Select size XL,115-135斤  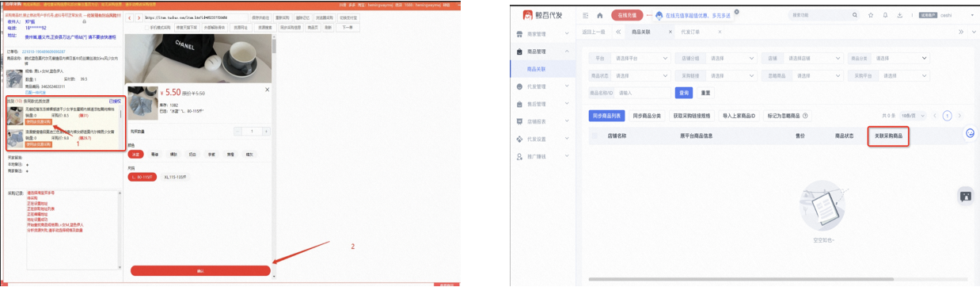tap(175, 176)
